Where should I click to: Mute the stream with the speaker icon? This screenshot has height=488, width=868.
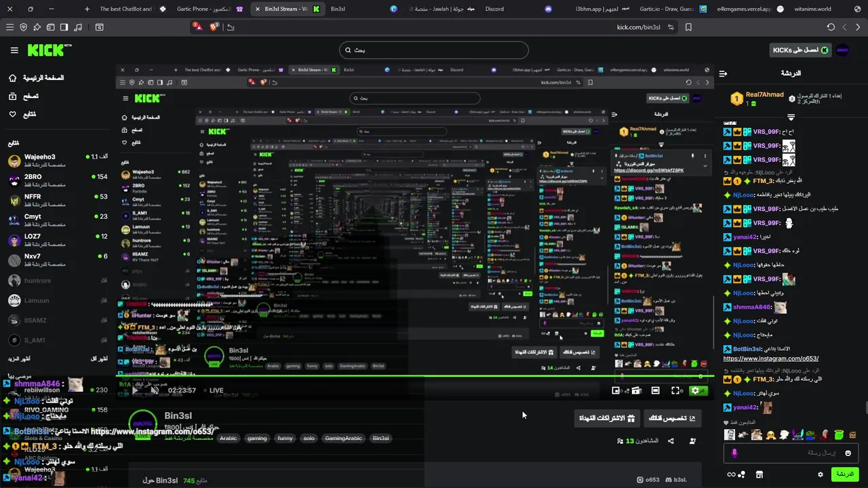[x=155, y=390]
